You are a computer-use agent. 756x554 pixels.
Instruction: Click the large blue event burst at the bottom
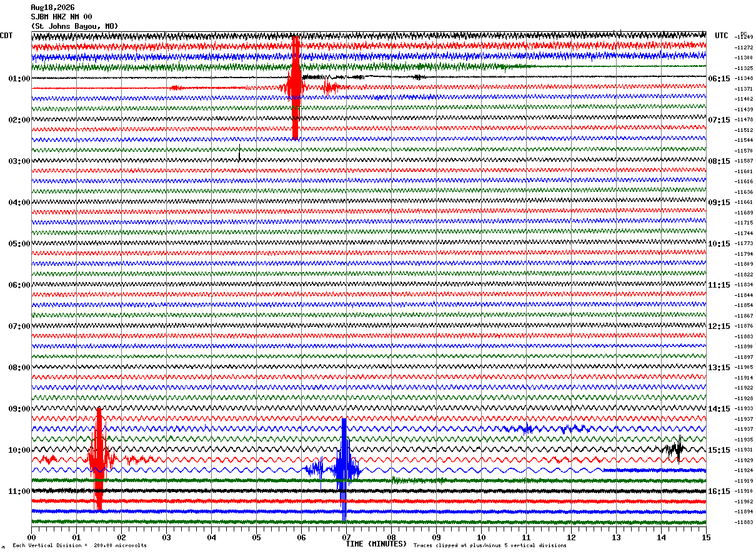(344, 470)
